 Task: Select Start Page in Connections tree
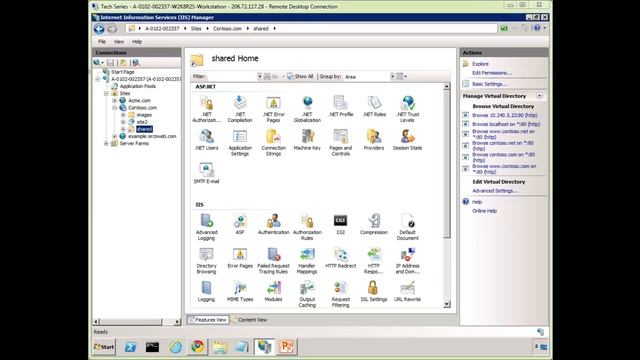[x=122, y=72]
